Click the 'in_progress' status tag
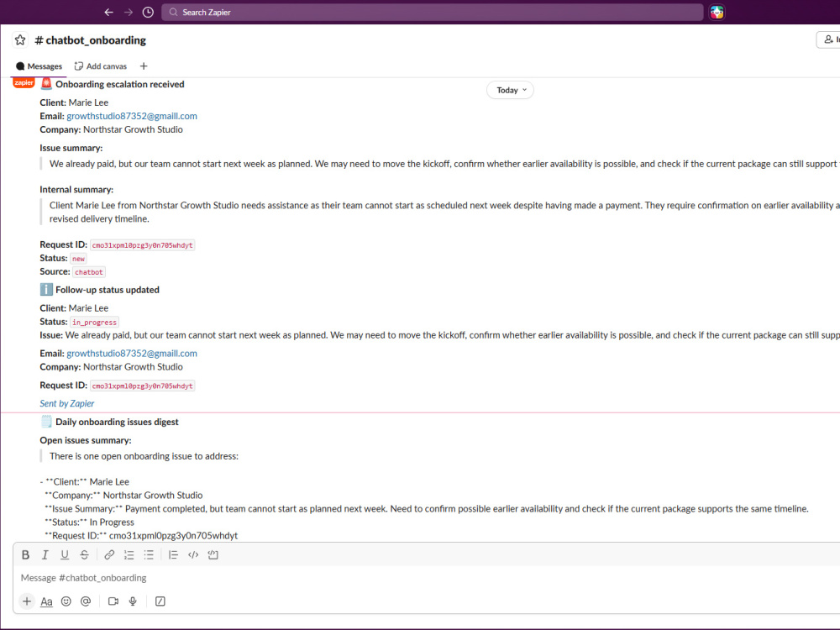840x630 pixels. coord(94,322)
